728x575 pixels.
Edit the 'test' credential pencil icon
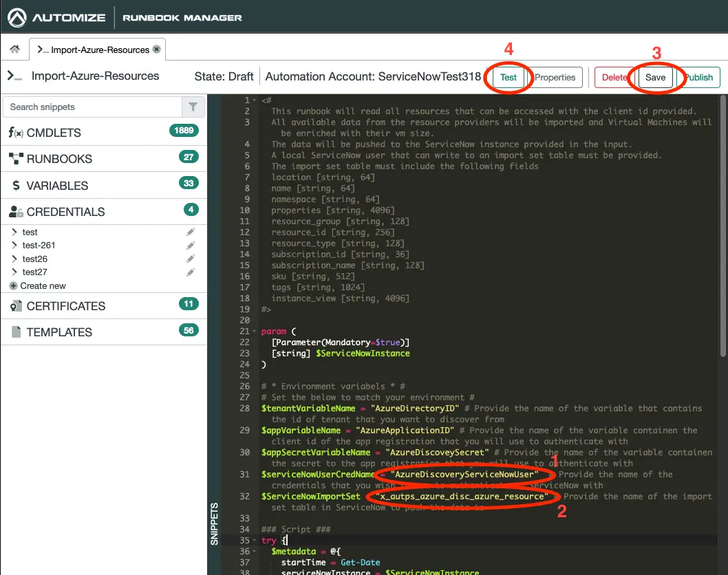pyautogui.click(x=191, y=232)
